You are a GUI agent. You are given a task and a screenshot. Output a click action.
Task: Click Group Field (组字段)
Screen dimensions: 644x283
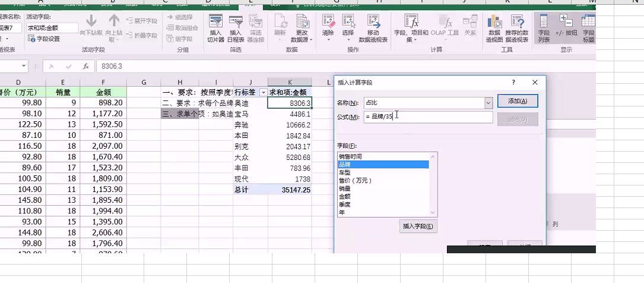tap(179, 39)
